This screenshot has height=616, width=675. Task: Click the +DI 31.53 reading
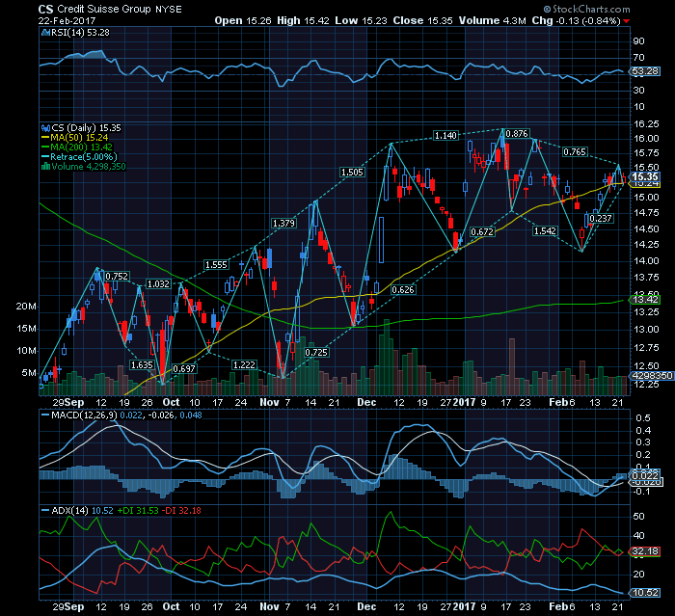138,511
